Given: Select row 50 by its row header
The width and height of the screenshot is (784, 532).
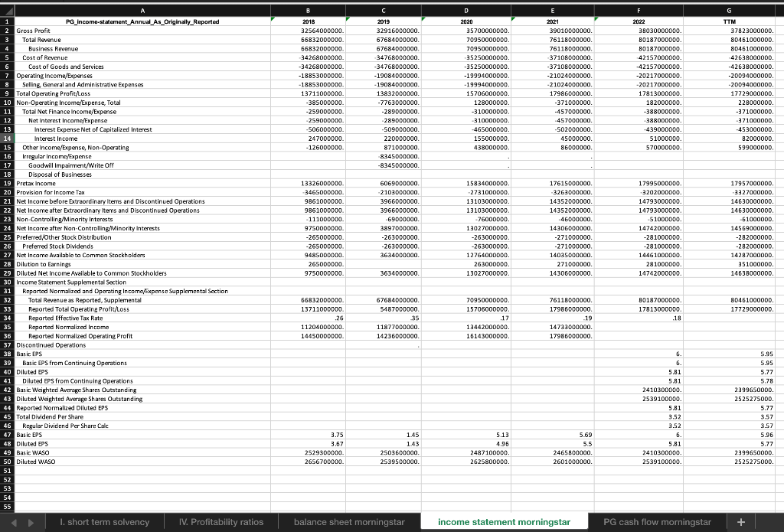Looking at the screenshot, I should (6, 461).
